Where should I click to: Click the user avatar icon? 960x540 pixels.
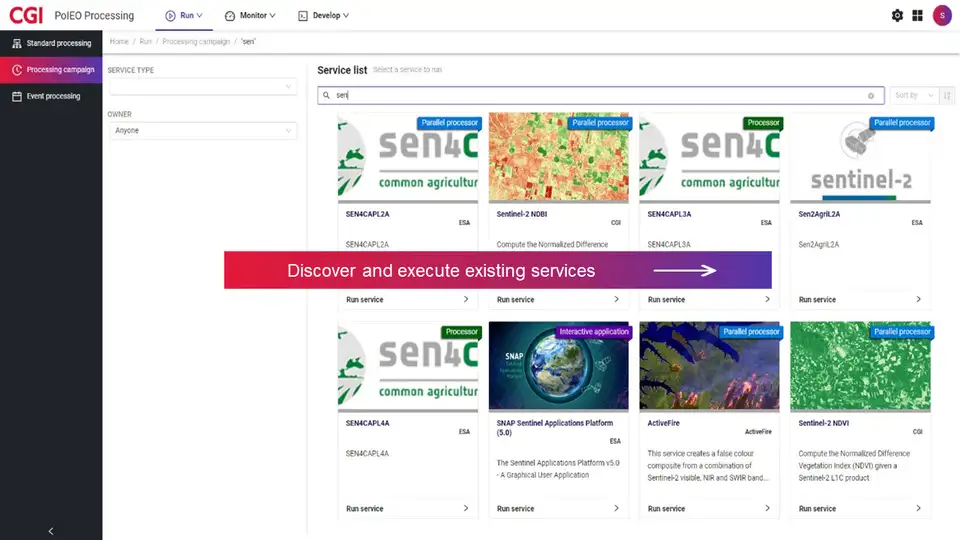[x=941, y=15]
